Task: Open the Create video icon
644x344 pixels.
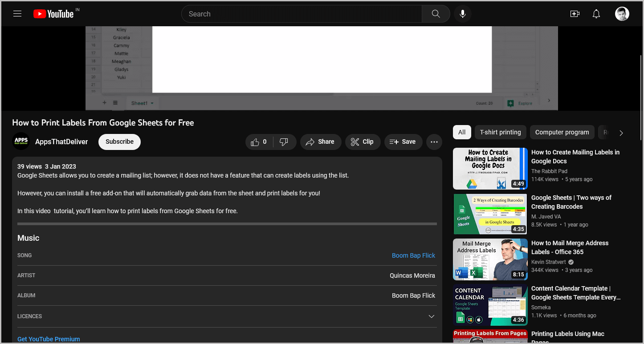Action: pyautogui.click(x=575, y=14)
